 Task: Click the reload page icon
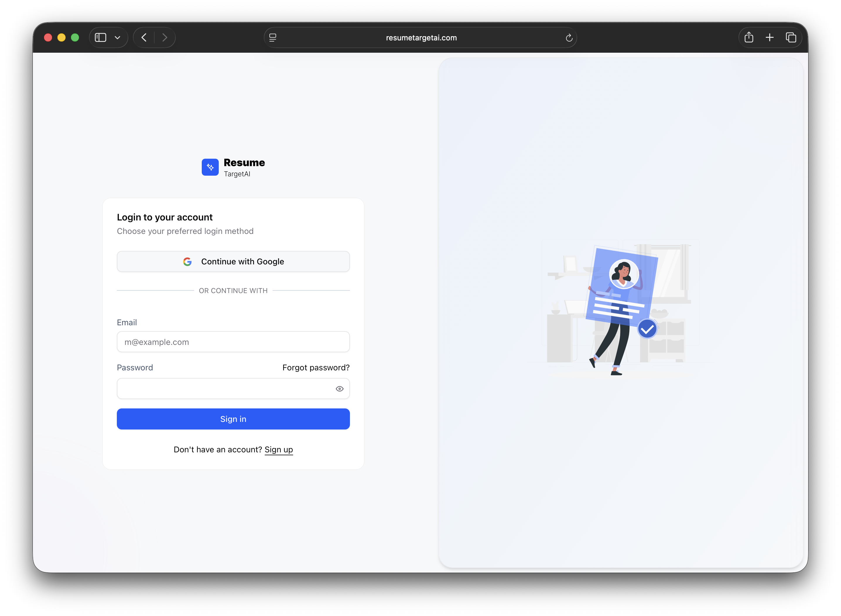pyautogui.click(x=568, y=37)
